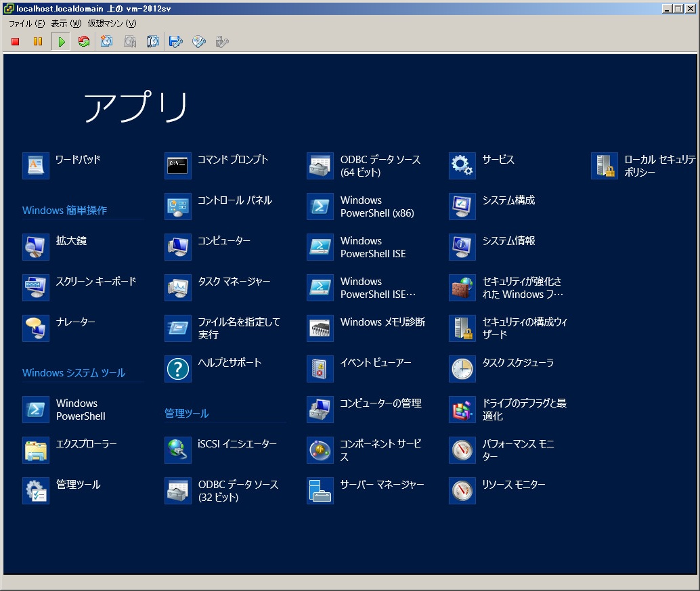The height and width of the screenshot is (591, 700).
Task: Click the Windows 簡単操作 group heading
Action: [65, 210]
